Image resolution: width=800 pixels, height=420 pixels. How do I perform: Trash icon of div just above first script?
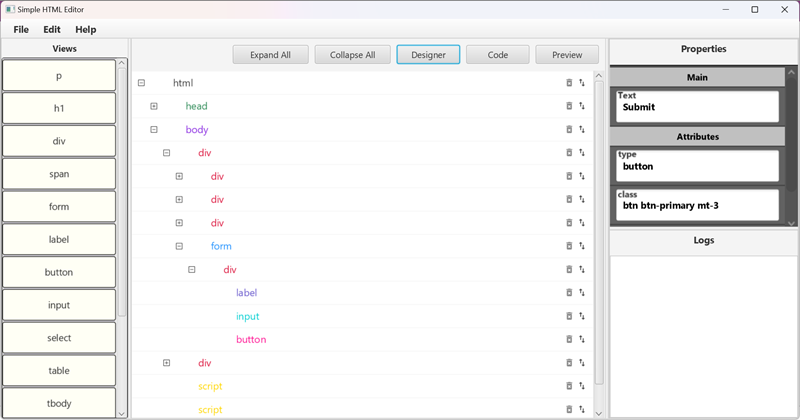click(569, 363)
